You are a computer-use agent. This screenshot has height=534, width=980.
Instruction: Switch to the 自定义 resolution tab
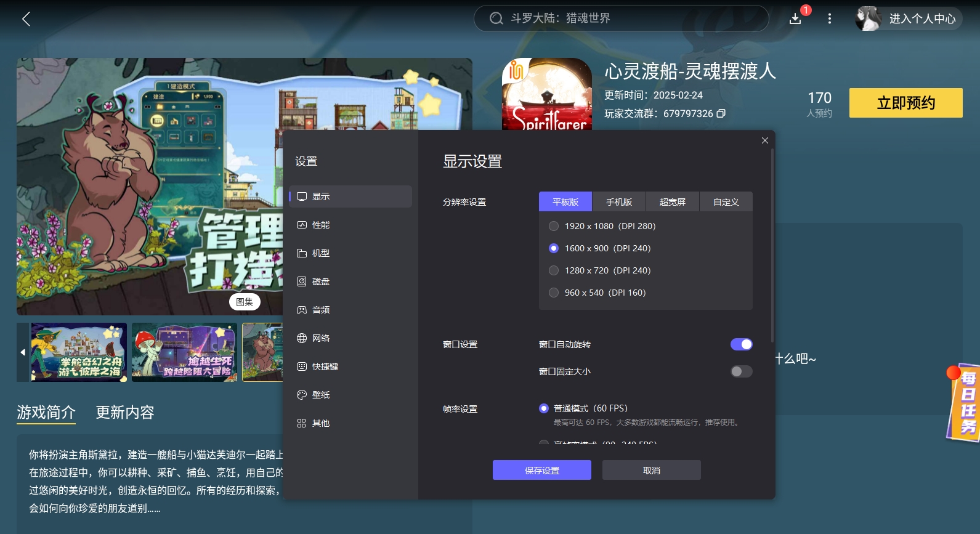(x=726, y=202)
